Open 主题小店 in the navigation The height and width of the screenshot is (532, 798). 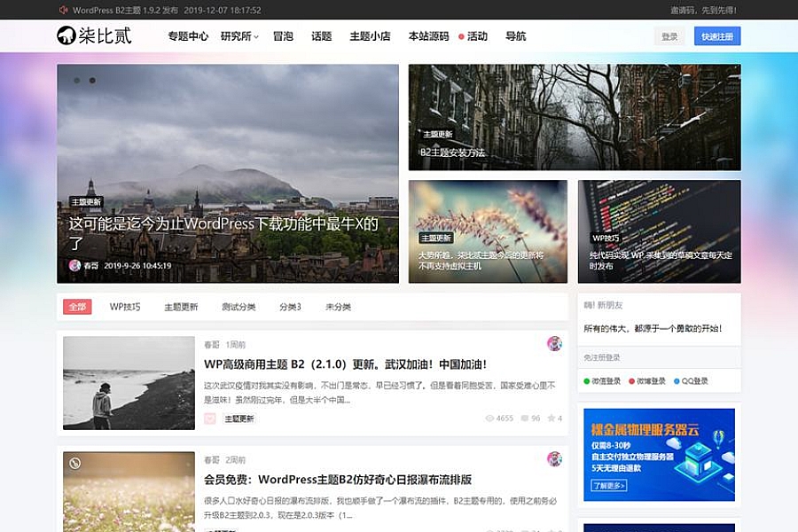[370, 36]
